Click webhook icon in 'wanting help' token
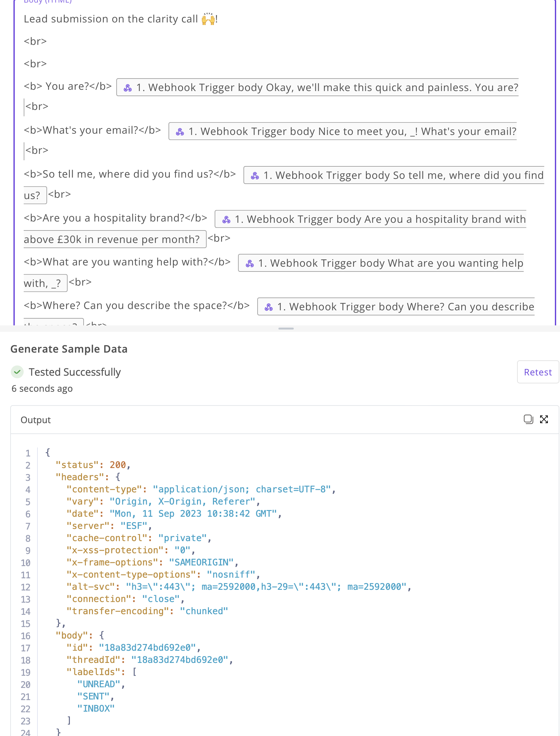The image size is (560, 736). [x=250, y=264]
